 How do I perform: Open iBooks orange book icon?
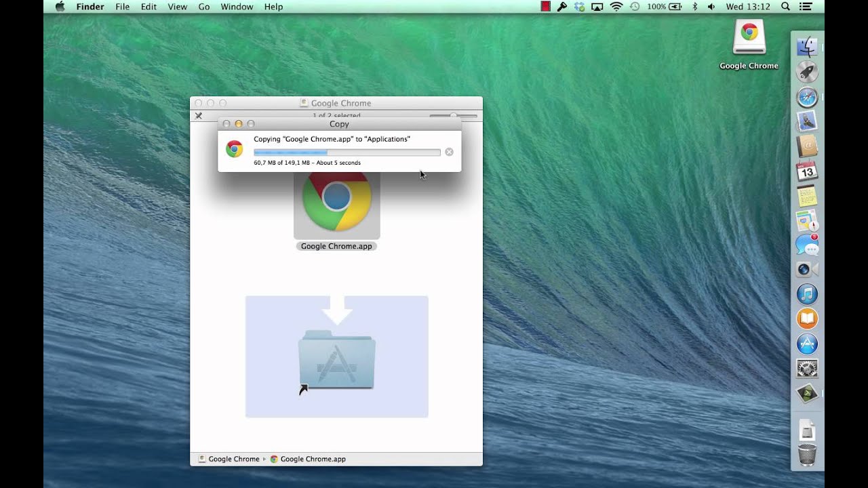click(807, 319)
